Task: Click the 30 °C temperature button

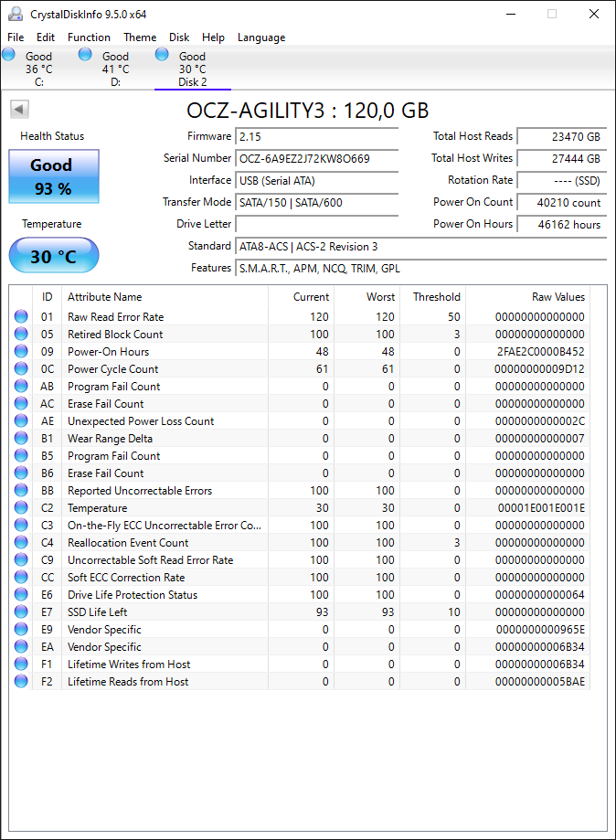Action: coord(54,256)
